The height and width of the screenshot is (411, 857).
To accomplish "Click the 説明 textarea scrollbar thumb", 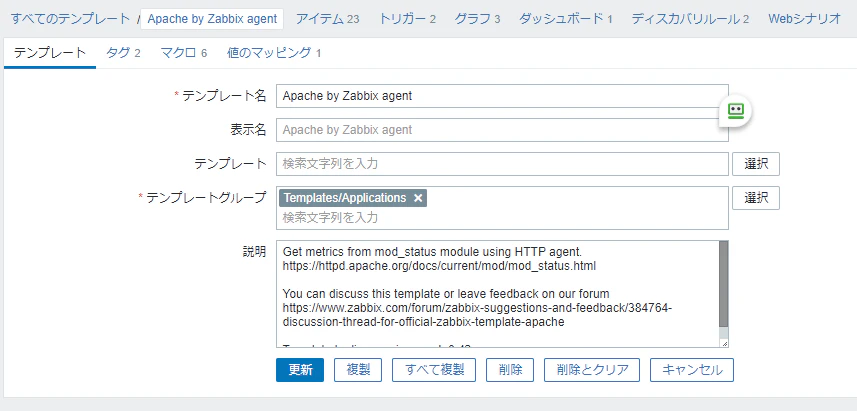I will click(723, 284).
